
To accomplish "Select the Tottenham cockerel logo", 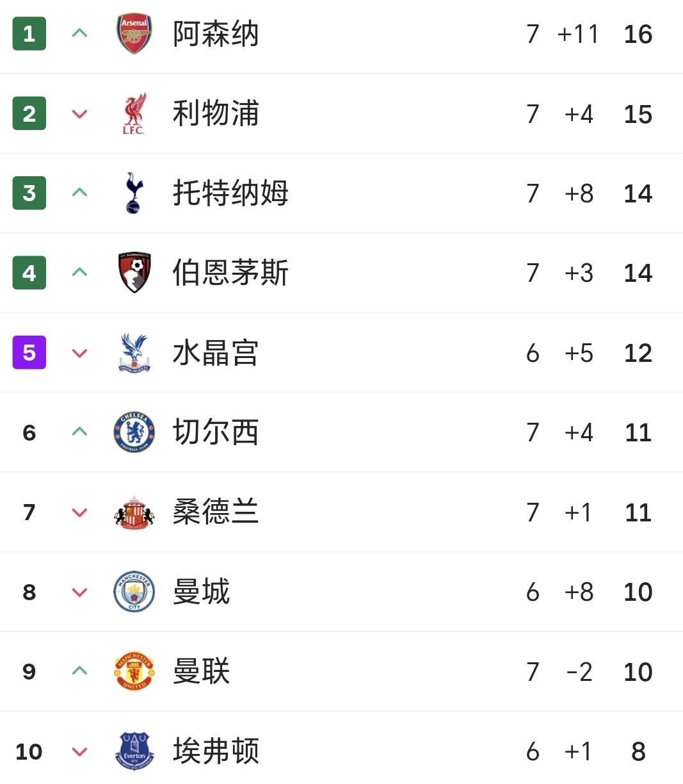I will coord(134,193).
